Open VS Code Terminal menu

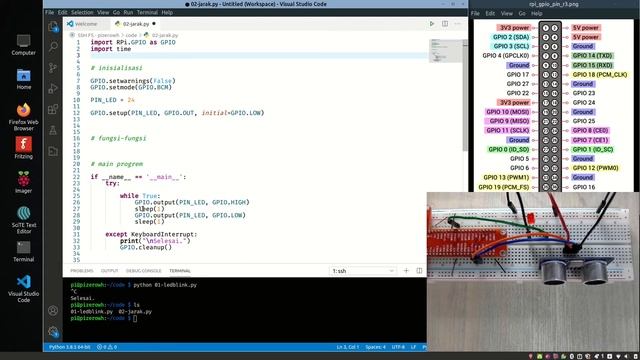[147, 13]
